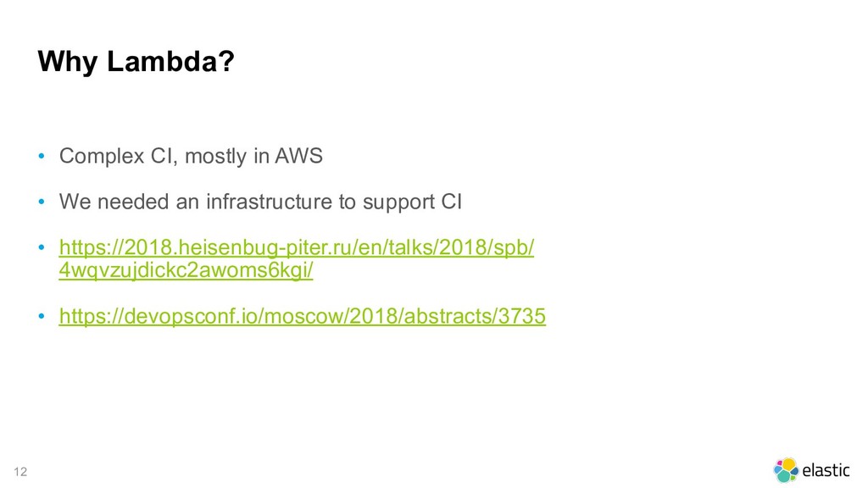
Task: Open the devopsconf.io Moscow abstracts link
Action: (x=303, y=316)
